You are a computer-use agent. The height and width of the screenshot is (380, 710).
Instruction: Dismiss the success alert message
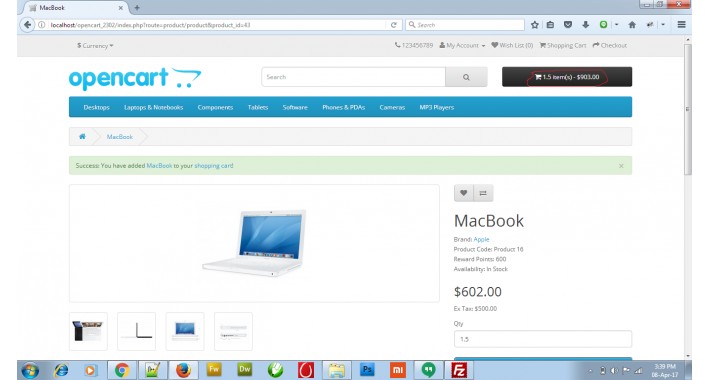(621, 166)
